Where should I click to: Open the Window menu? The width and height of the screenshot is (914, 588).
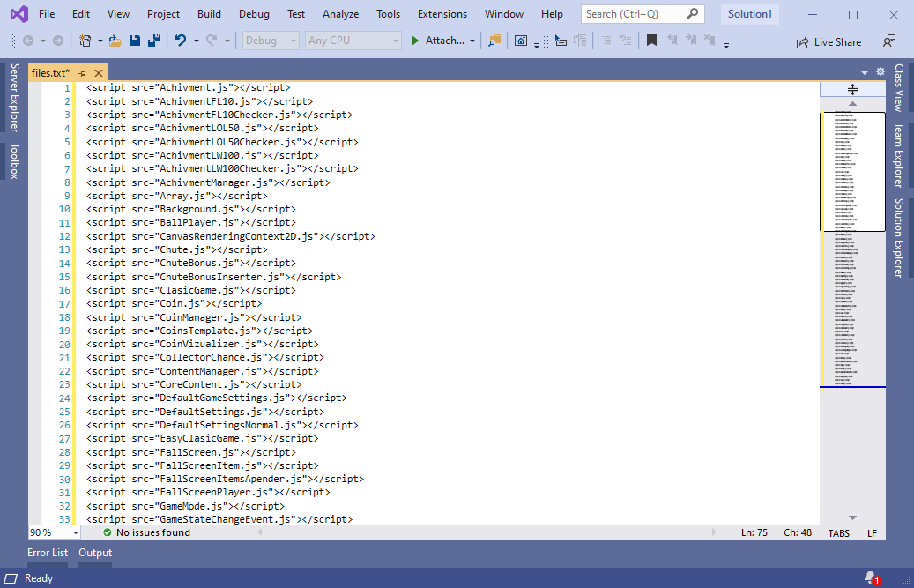click(503, 14)
